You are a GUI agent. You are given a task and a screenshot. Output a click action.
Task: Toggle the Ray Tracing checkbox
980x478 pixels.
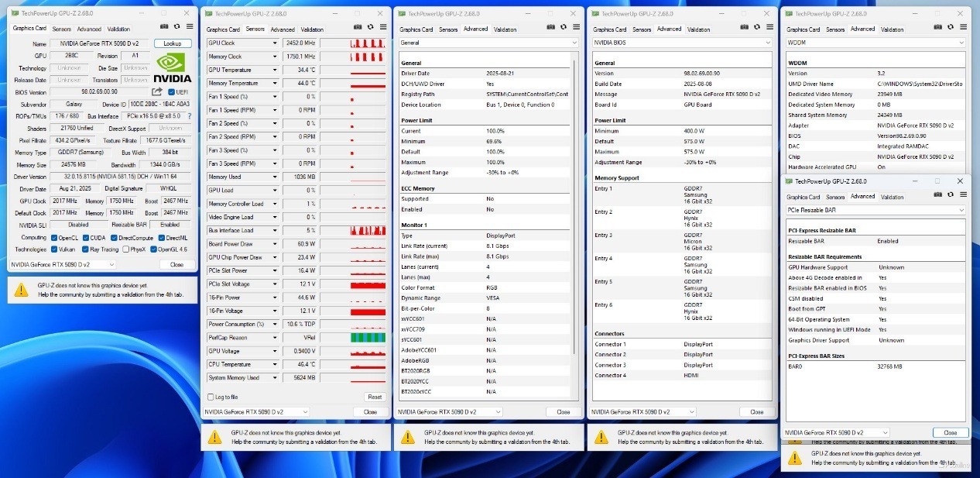86,249
